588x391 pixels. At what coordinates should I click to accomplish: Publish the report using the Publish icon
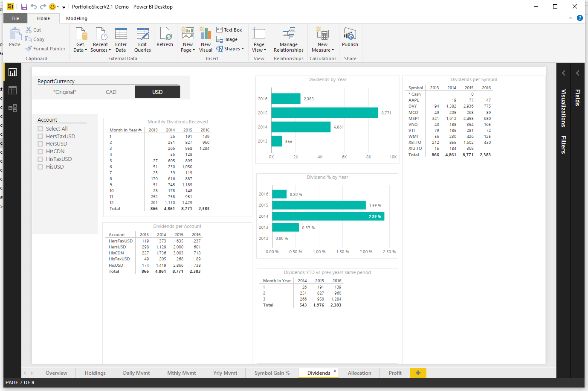tap(350, 38)
